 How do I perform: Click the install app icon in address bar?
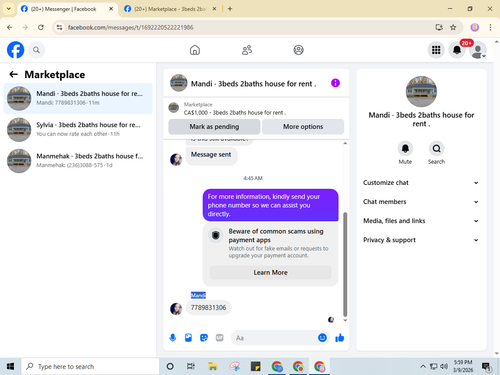439,27
